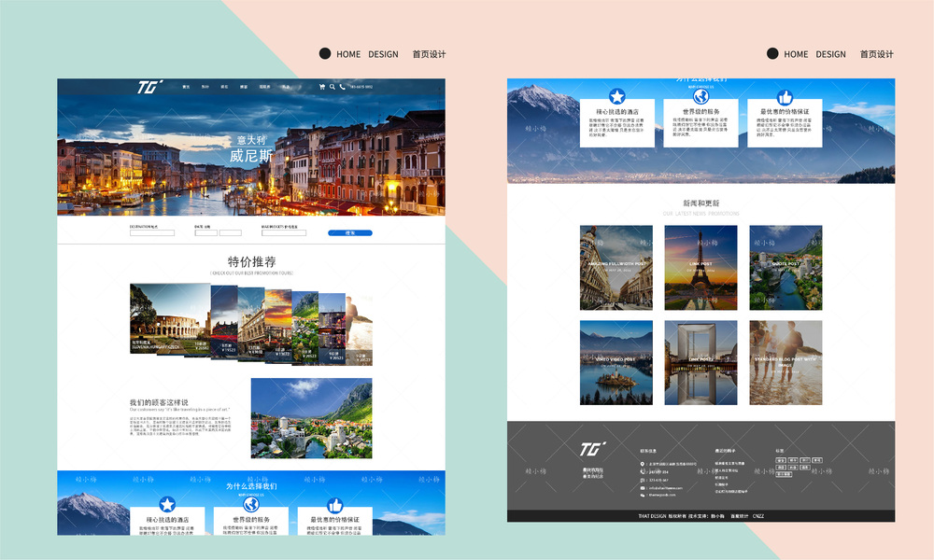The image size is (934, 560).
Task: Click the 精心挑选的酒店 card on right mockup
Action: tap(617, 123)
